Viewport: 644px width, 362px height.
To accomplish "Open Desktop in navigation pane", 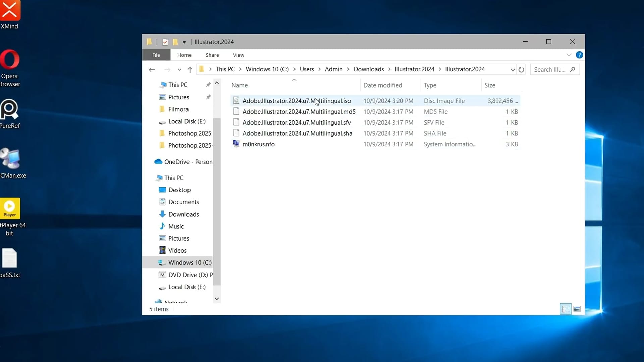I will tap(179, 190).
